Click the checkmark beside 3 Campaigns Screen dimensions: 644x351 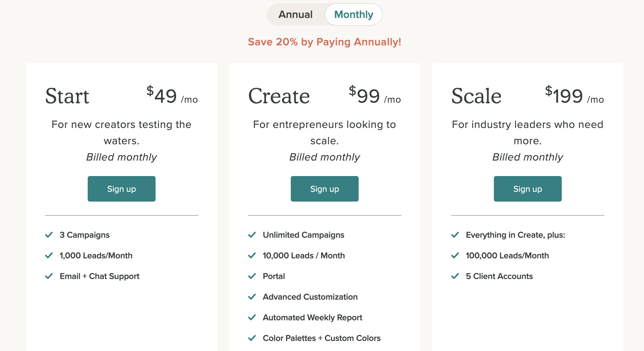[49, 235]
